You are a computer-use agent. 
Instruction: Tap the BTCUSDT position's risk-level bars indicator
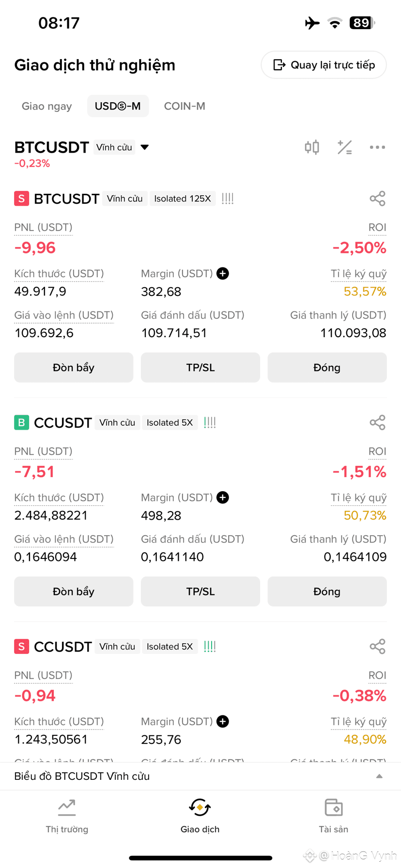[x=228, y=199]
